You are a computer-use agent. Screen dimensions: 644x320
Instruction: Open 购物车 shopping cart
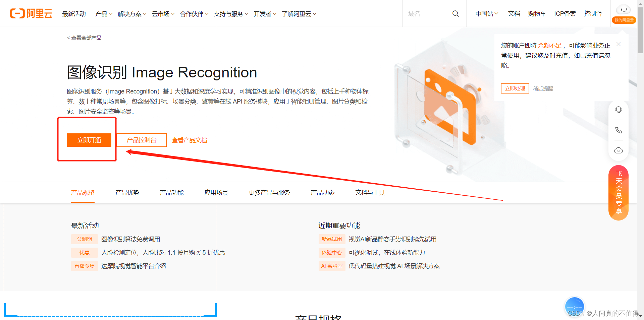coord(537,14)
